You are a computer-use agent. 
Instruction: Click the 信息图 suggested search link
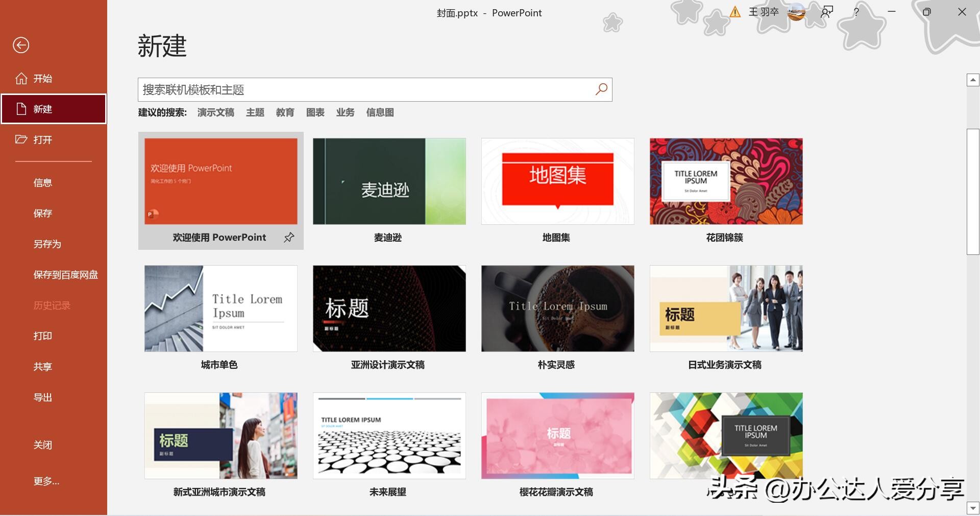(x=379, y=112)
